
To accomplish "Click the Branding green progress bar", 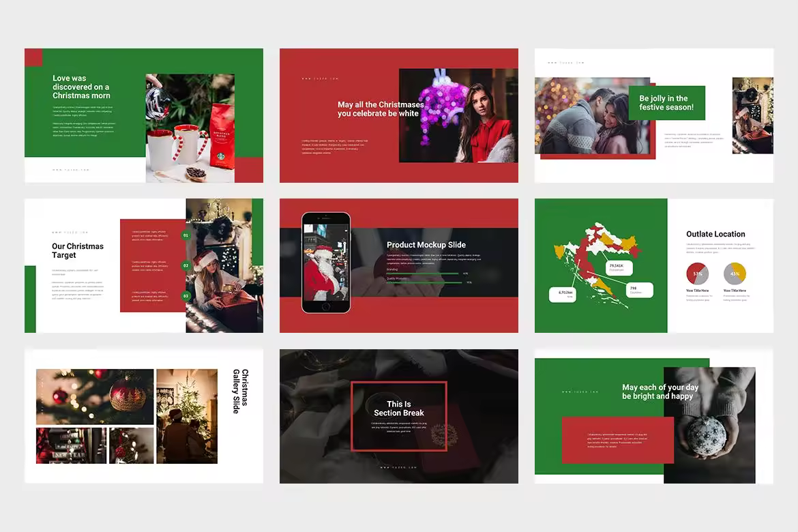I will [x=423, y=274].
